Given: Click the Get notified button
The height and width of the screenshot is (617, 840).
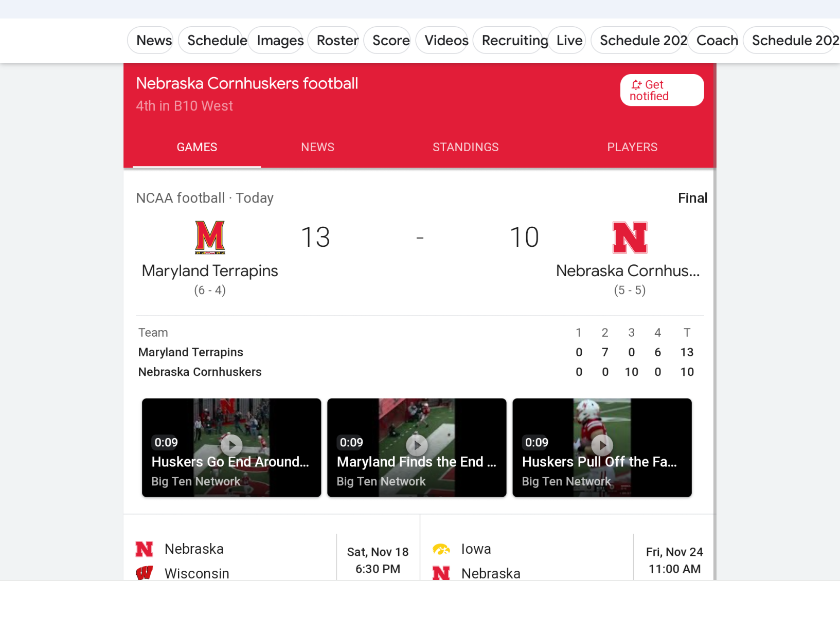Looking at the screenshot, I should pos(662,90).
